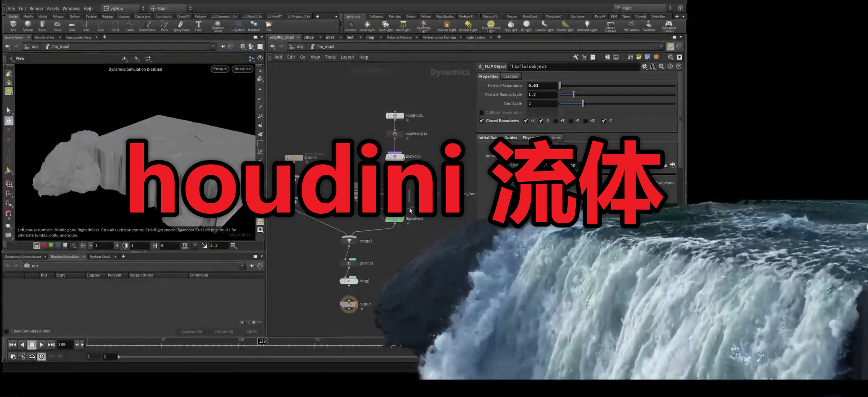Select the Grid shelf tool
Viewport: 868px width, 397px height.
[72, 26]
